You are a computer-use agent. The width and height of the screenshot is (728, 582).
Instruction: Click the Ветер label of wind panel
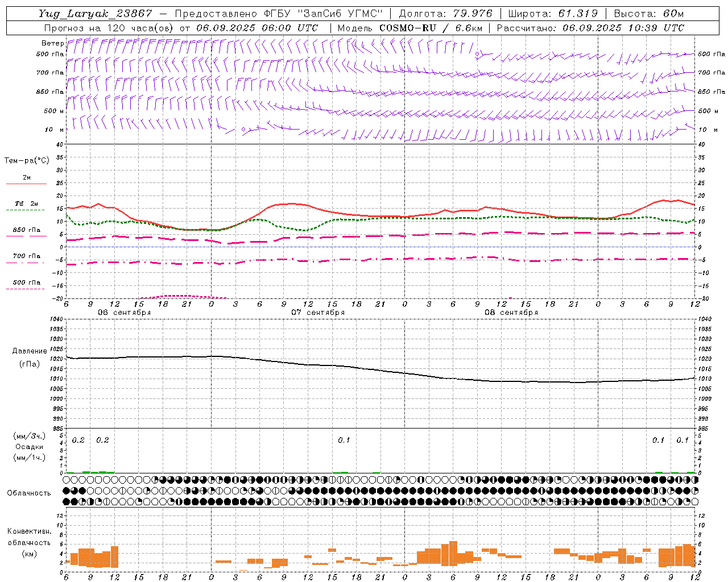pos(52,43)
